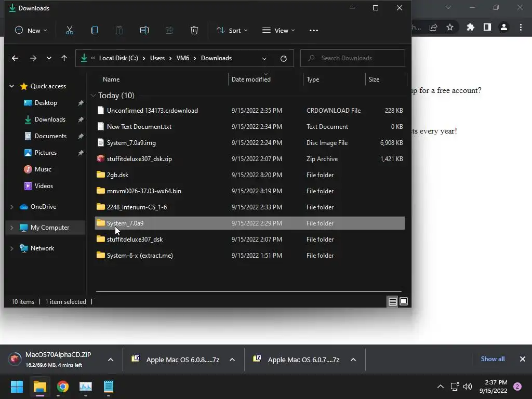Go forward with the right arrow
This screenshot has height=399, width=532.
33,58
